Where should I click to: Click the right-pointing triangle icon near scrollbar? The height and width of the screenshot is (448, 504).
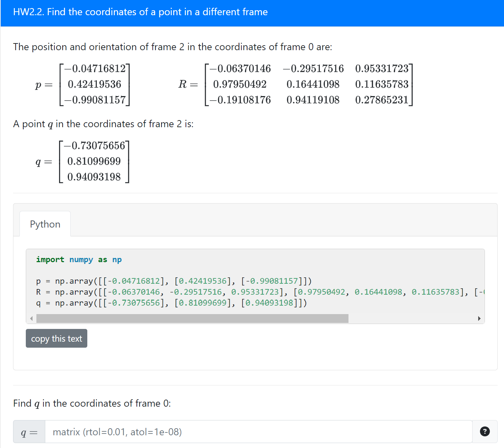coord(480,318)
